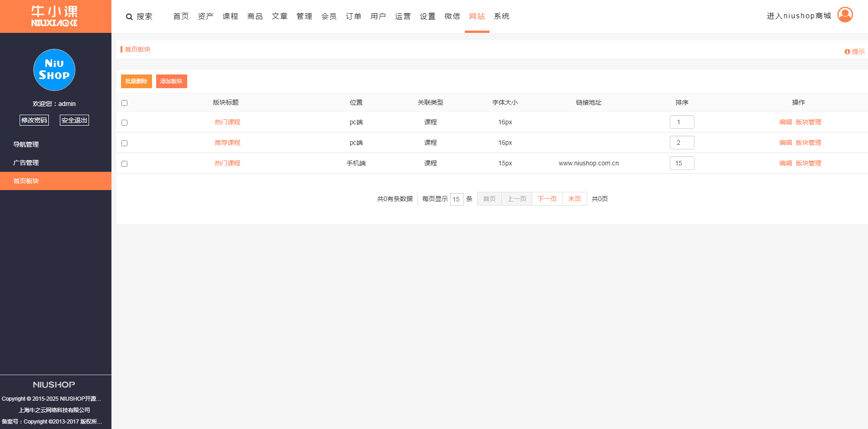Switch to the 系统 top menu
This screenshot has width=868, height=429.
501,16
